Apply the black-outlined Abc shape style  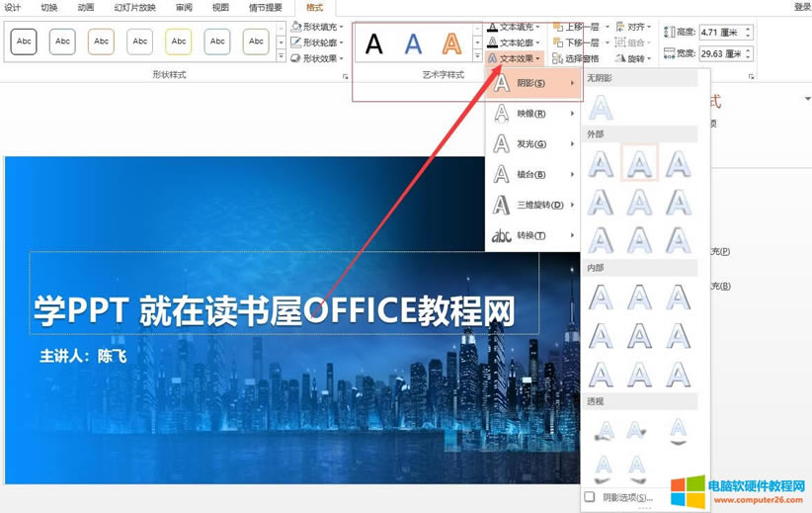tap(24, 42)
